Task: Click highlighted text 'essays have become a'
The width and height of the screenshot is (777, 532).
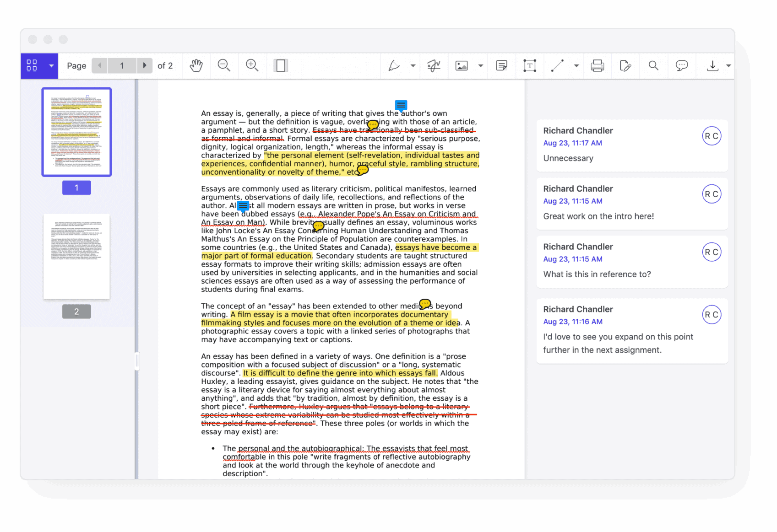Action: [x=436, y=247]
